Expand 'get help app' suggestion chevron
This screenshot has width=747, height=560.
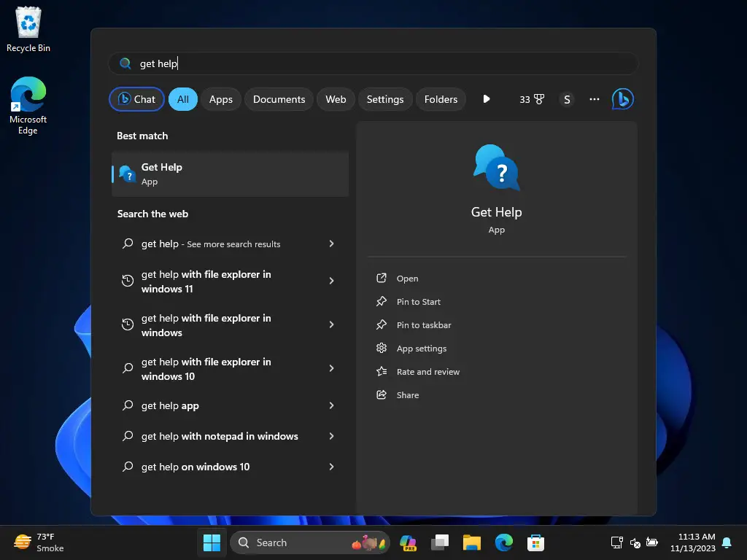332,405
